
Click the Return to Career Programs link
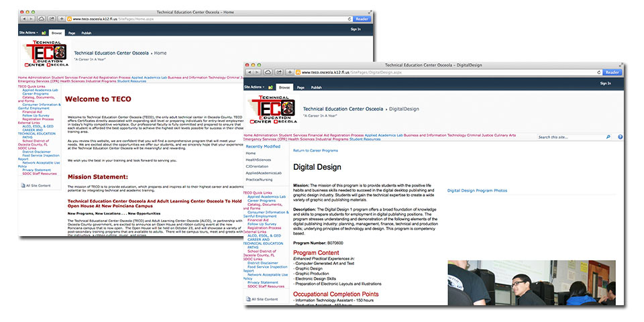tap(315, 151)
